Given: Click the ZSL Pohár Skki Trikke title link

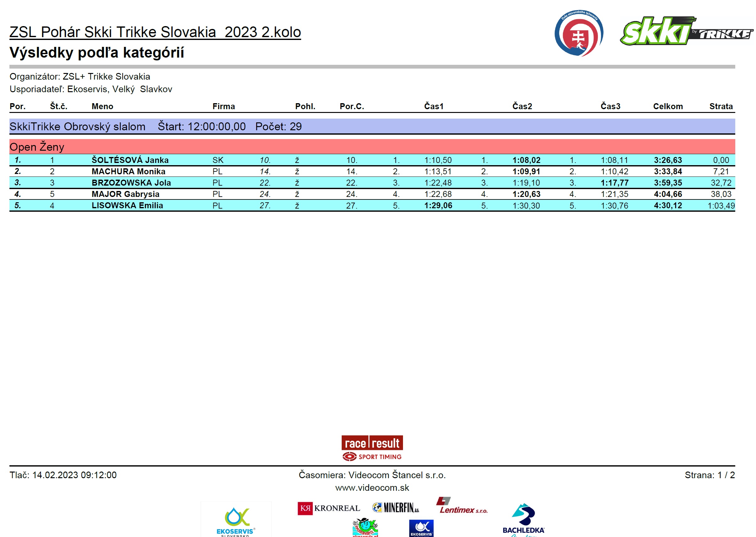Looking at the screenshot, I should tap(155, 32).
